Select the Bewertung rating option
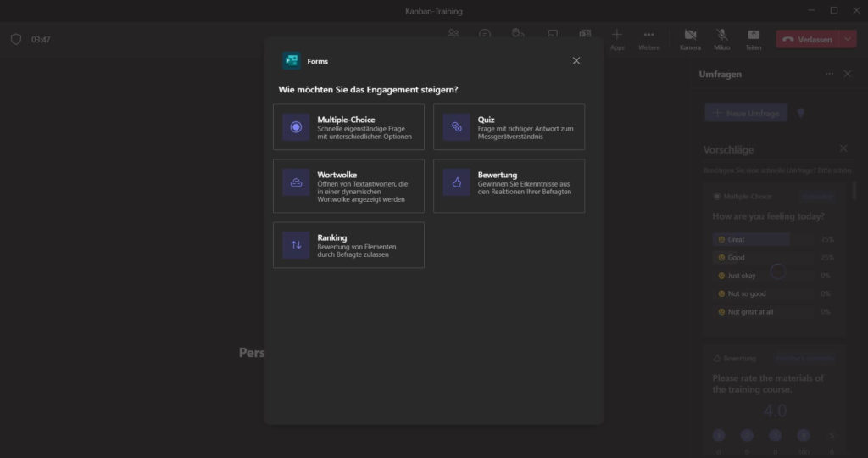 click(509, 186)
